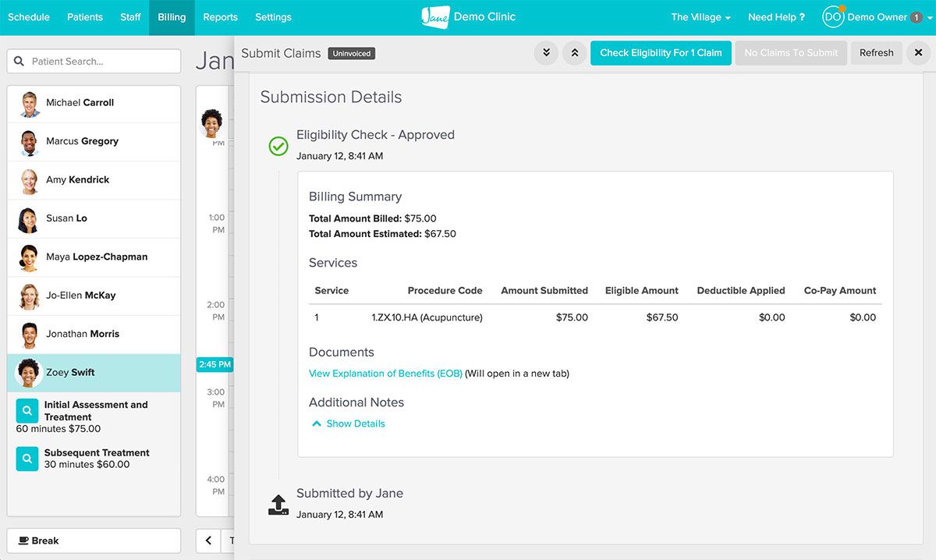
Task: Open The Village location dropdown
Action: tap(700, 17)
